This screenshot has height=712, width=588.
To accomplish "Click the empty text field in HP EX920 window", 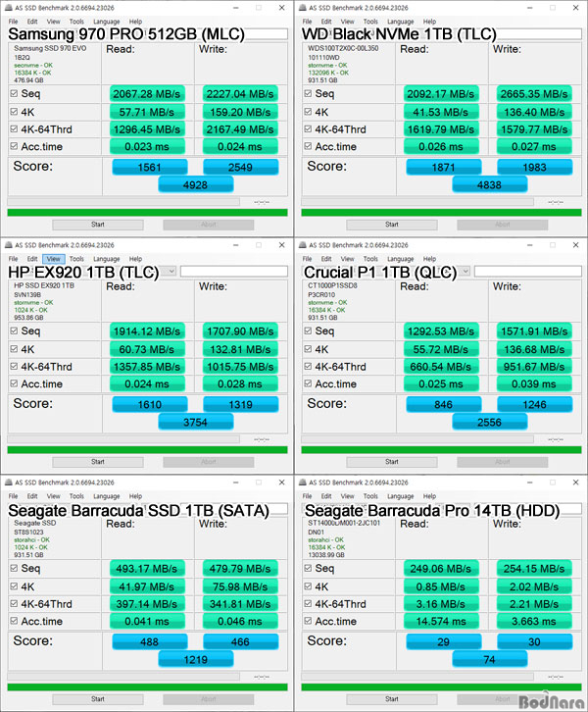I will [234, 271].
